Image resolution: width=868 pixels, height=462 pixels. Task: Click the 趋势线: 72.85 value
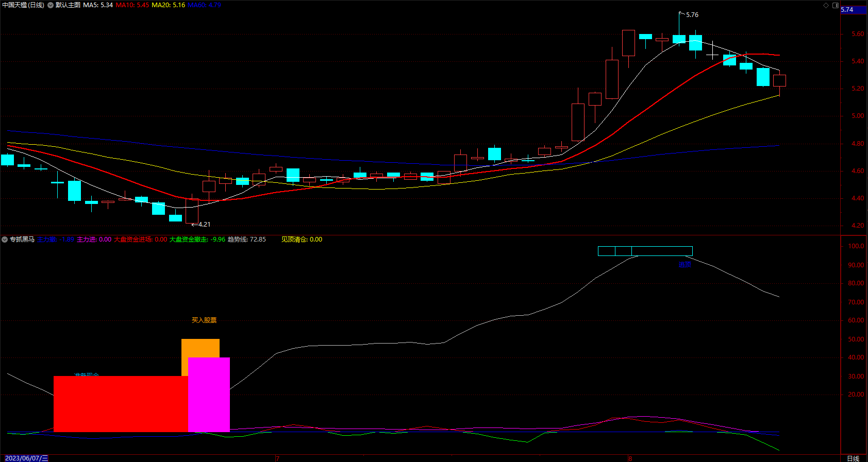pyautogui.click(x=247, y=239)
